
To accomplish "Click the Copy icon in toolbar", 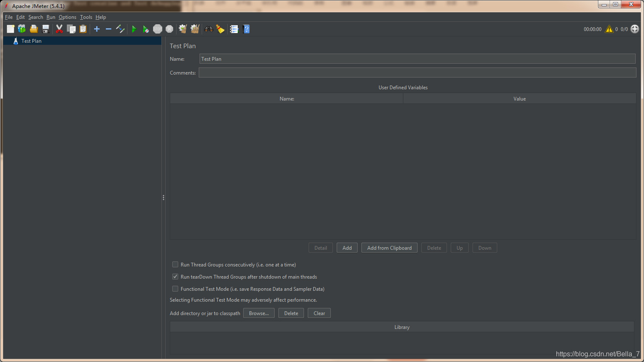I will pyautogui.click(x=71, y=29).
